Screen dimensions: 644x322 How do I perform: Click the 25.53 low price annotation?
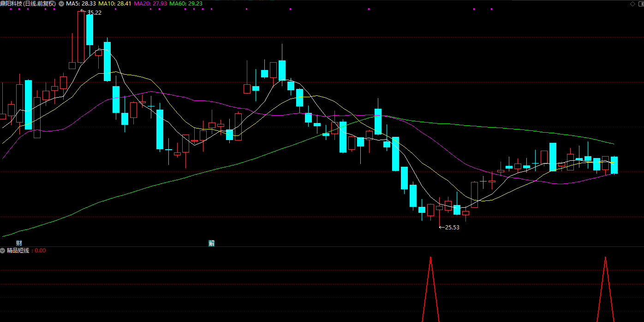click(452, 227)
